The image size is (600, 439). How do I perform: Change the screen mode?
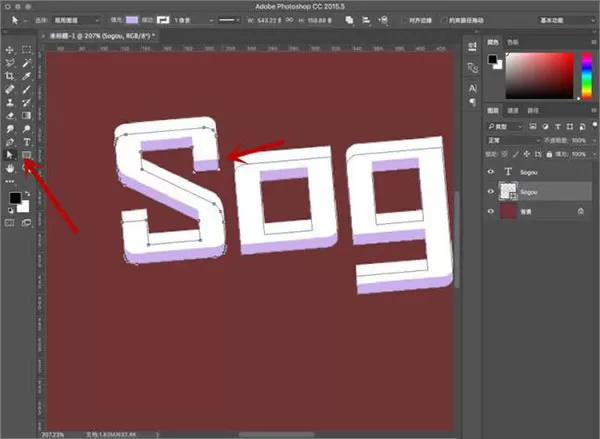(26, 223)
